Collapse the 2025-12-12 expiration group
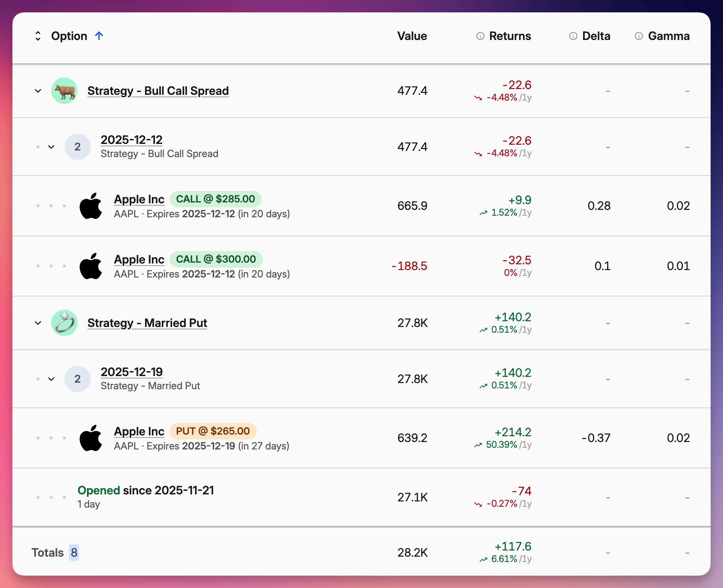Image resolution: width=723 pixels, height=588 pixels. click(51, 146)
